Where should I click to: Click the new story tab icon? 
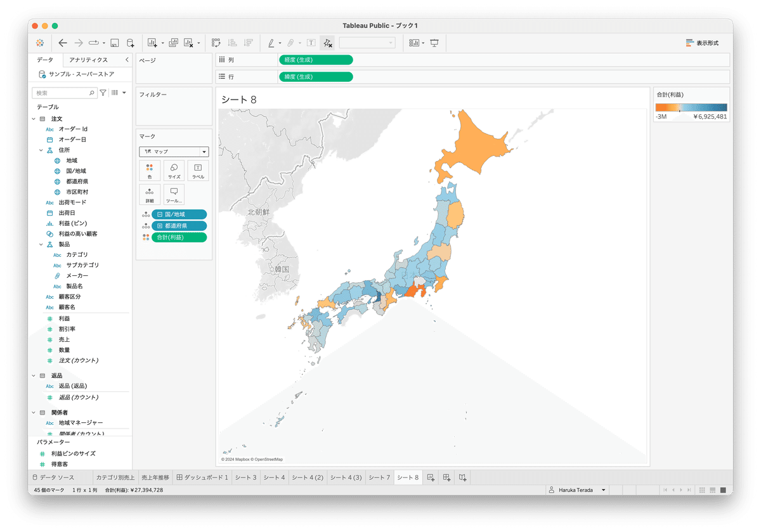click(x=463, y=477)
